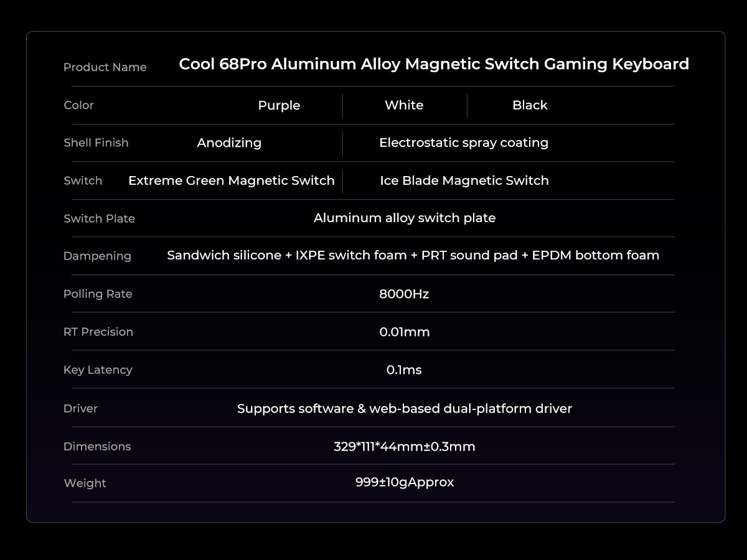The height and width of the screenshot is (560, 747).
Task: Select the "0.1ms" latency value
Action: (404, 370)
